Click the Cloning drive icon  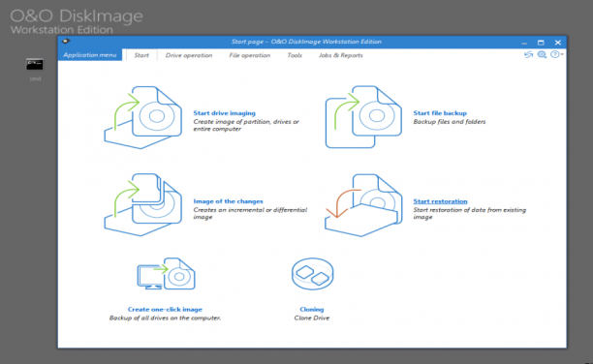click(312, 274)
